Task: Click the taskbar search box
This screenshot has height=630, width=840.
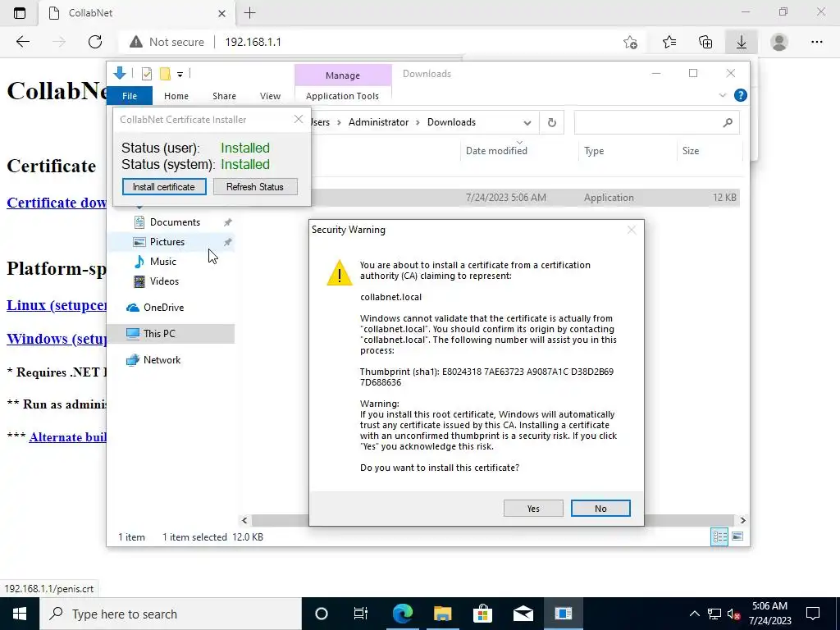Action: click(x=171, y=614)
